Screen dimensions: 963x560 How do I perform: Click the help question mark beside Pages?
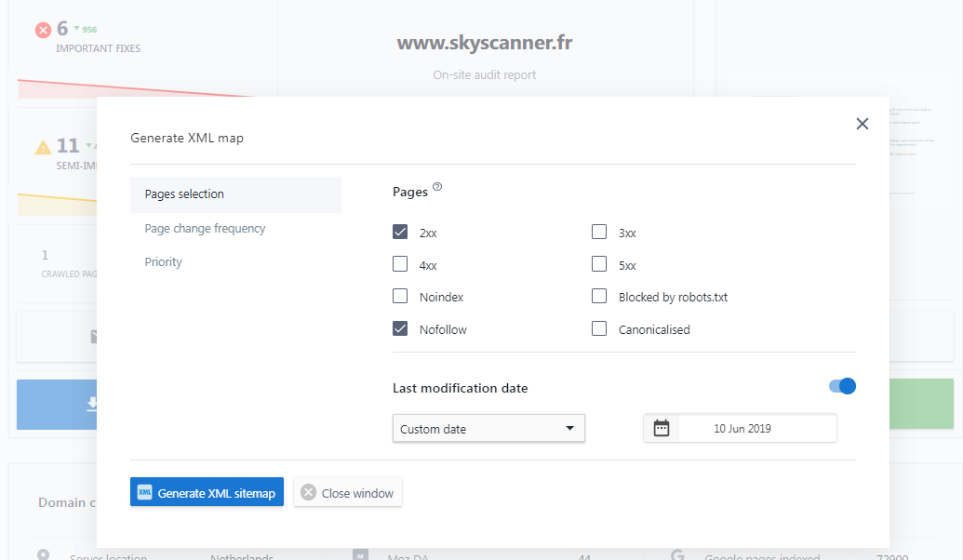[436, 187]
